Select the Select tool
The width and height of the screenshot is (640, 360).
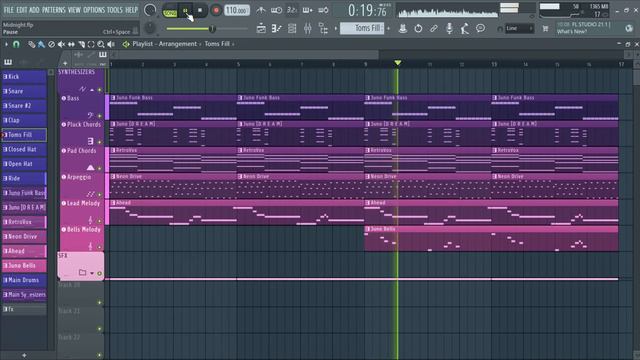[x=91, y=44]
